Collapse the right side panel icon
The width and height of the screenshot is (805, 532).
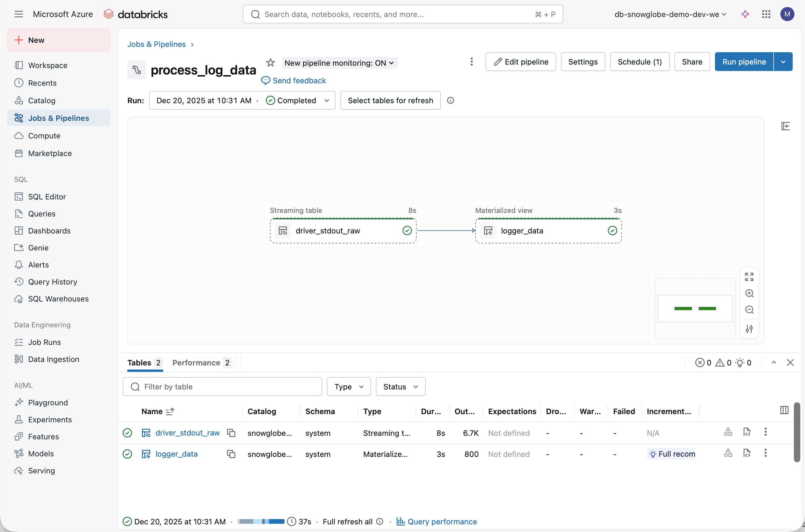tap(785, 126)
